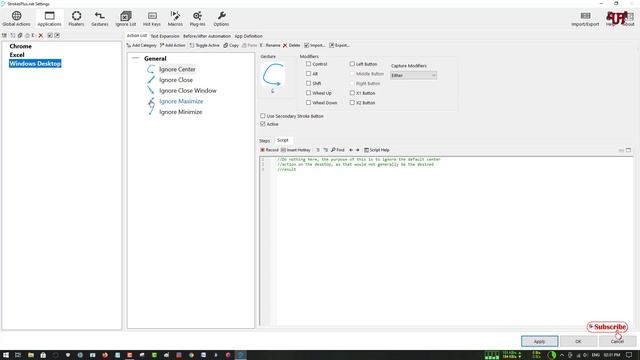Select the Ignore Close action
This screenshot has height=360, width=640.
pyautogui.click(x=176, y=80)
